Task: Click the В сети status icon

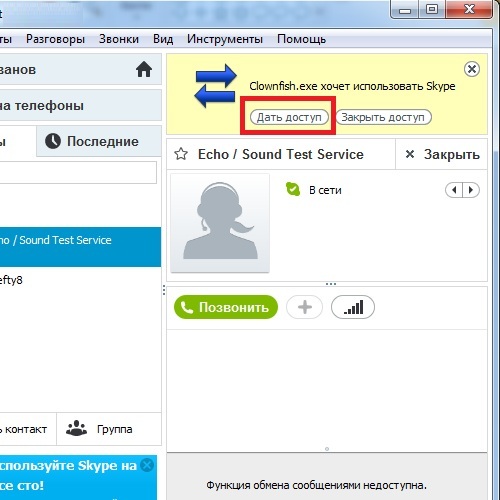Action: click(293, 189)
